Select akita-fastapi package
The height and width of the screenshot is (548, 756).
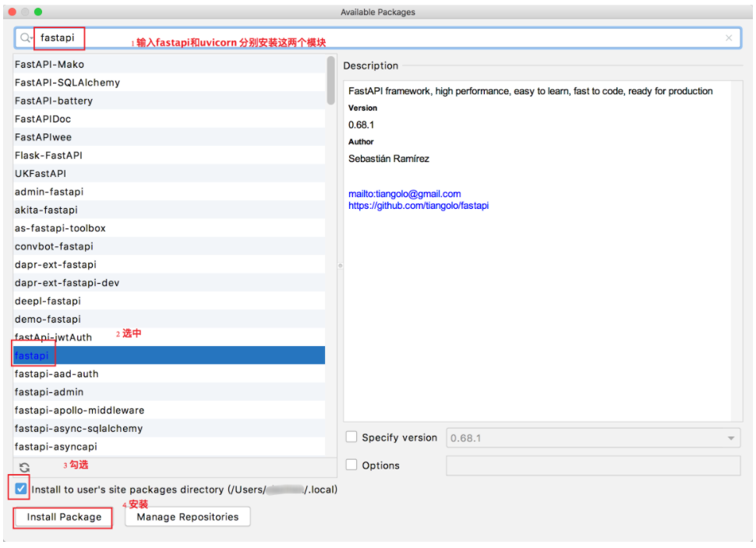169,210
